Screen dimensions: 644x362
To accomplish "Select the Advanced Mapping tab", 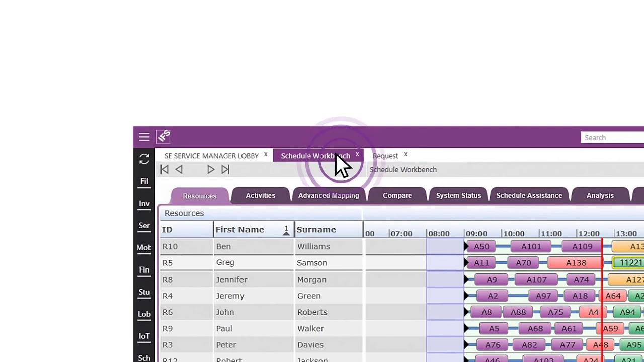I will (329, 195).
